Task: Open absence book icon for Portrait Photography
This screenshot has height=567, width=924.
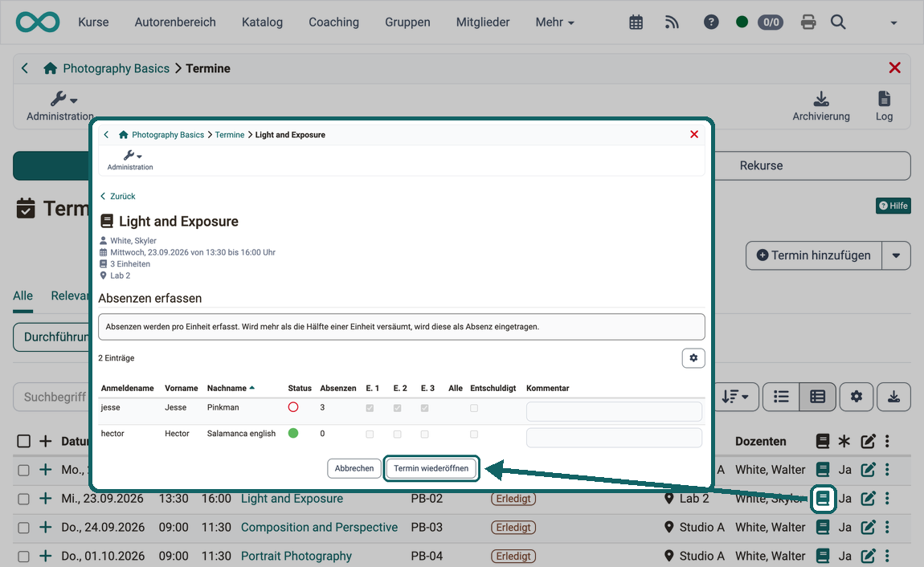Action: tap(823, 556)
